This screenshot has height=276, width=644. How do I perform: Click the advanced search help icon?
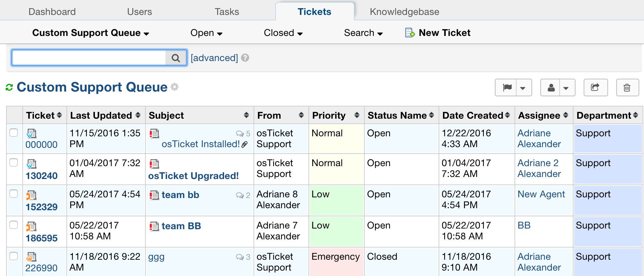245,58
